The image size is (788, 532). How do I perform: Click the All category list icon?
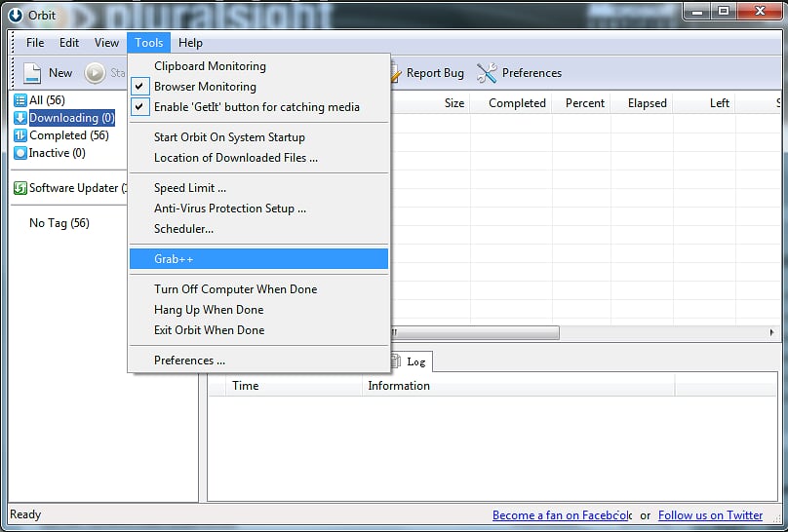tap(20, 100)
